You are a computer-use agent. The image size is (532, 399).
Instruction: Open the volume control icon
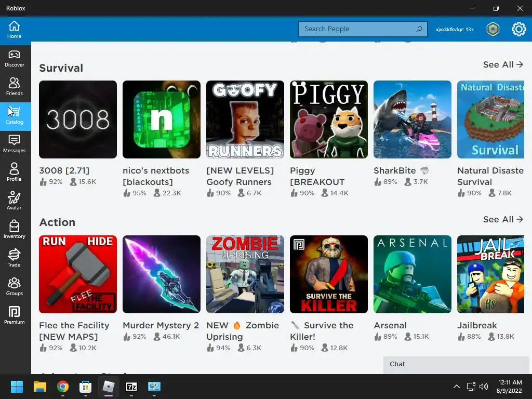484,387
